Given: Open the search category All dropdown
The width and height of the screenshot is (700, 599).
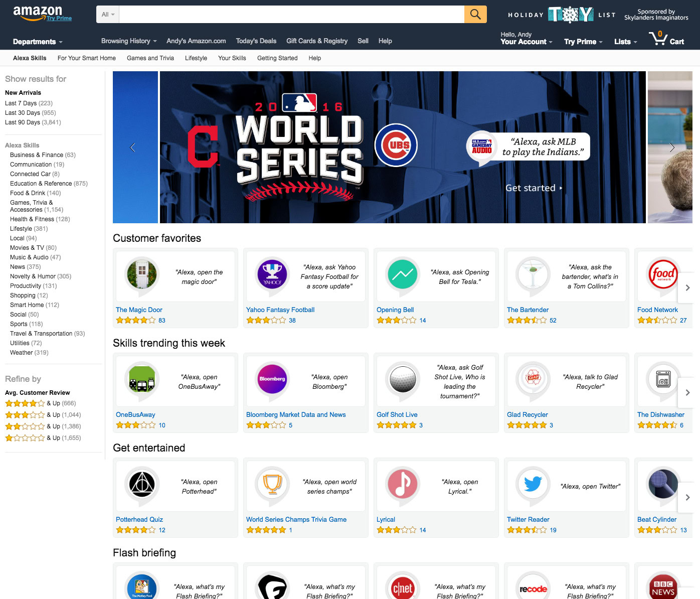Looking at the screenshot, I should pos(108,15).
